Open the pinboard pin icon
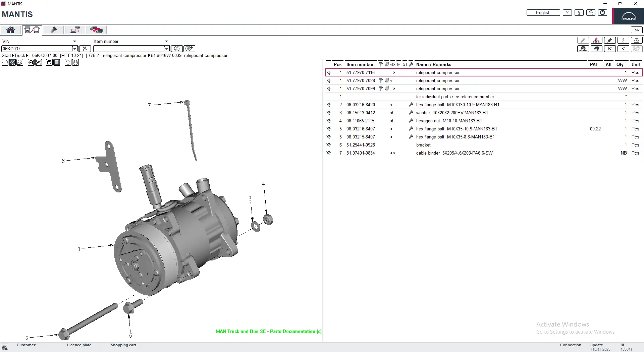 coord(610,40)
